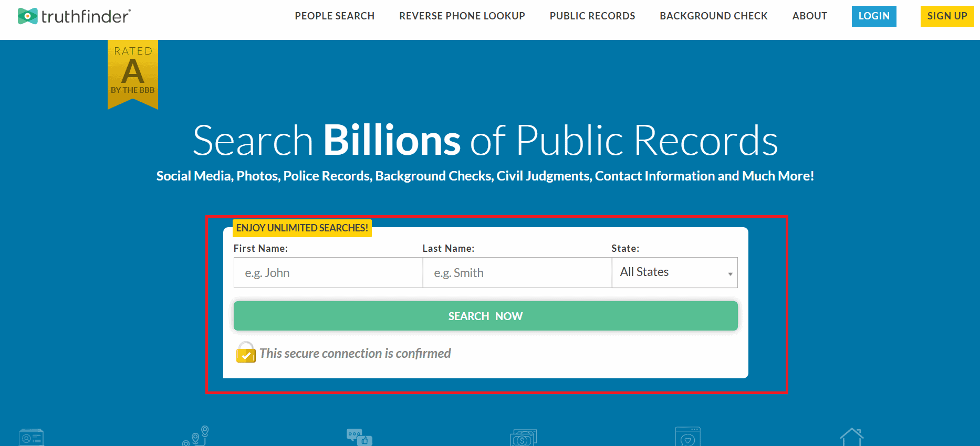980x446 pixels.
Task: Click the secure connection padlock icon
Action: click(x=245, y=353)
